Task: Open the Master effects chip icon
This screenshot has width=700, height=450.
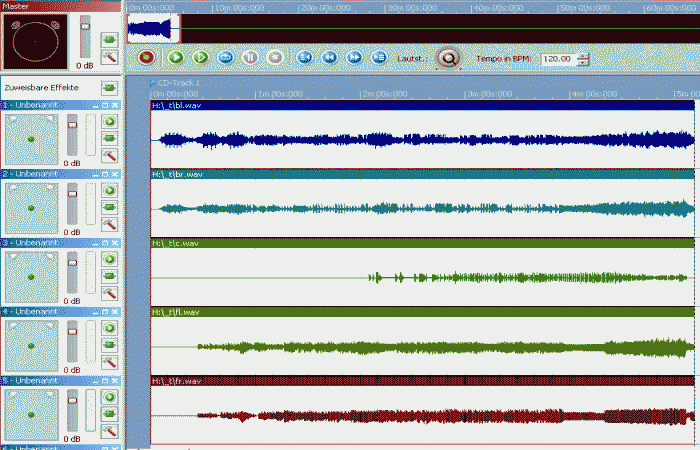Action: 110,39
